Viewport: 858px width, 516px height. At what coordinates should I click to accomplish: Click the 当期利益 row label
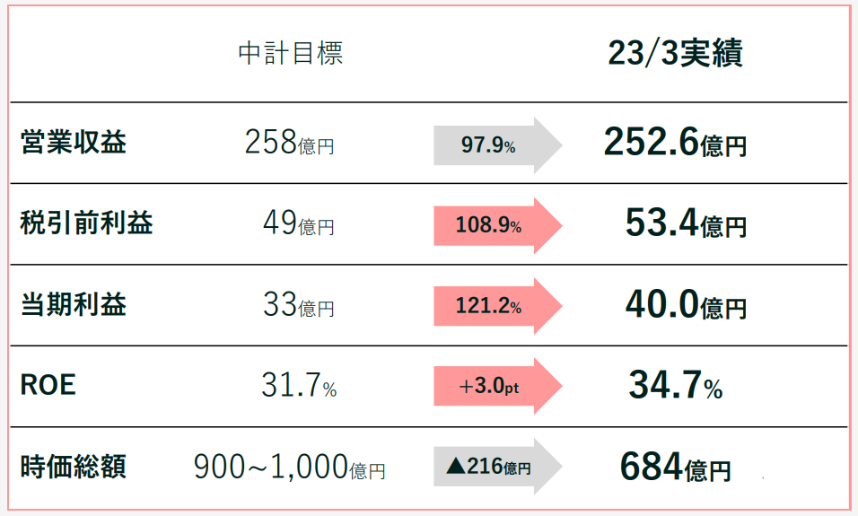coord(74,305)
